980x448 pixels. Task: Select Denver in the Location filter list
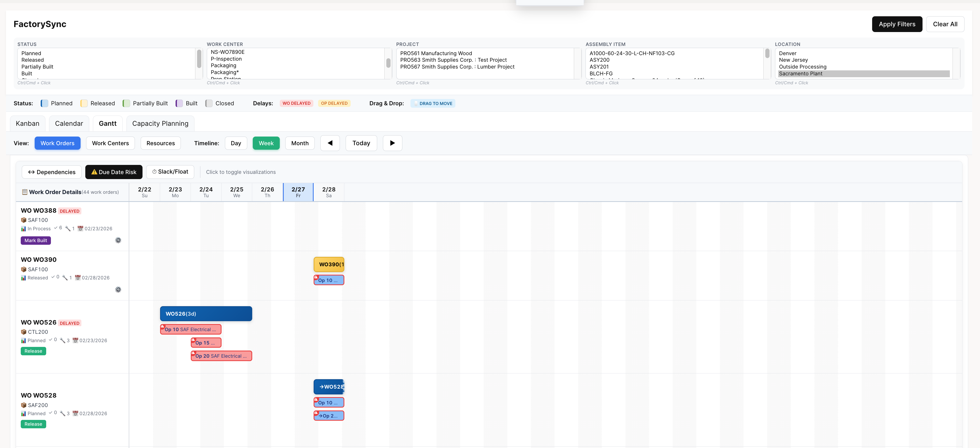point(788,53)
